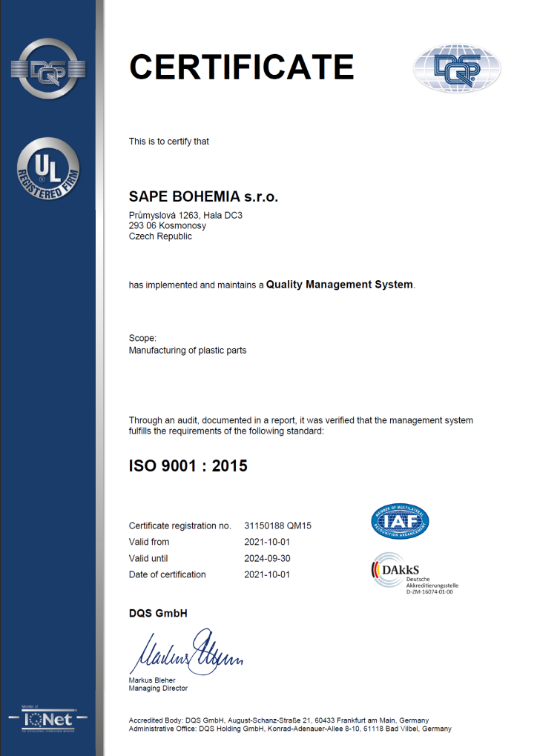
Task: Click registration number '31150188 QM15'
Action: tap(277, 525)
